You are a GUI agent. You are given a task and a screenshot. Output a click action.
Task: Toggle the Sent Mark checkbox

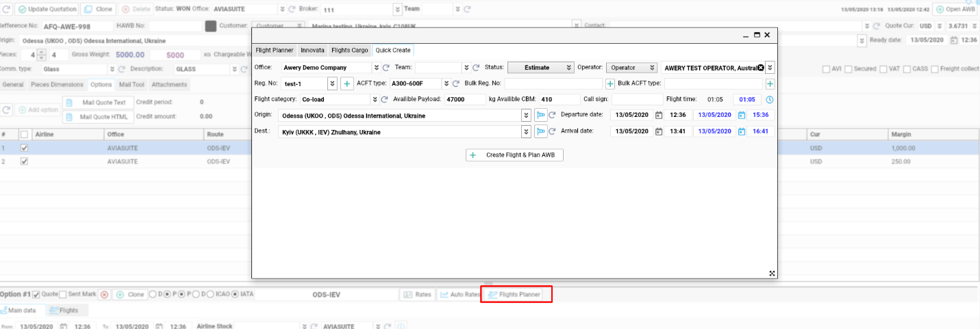(x=63, y=295)
